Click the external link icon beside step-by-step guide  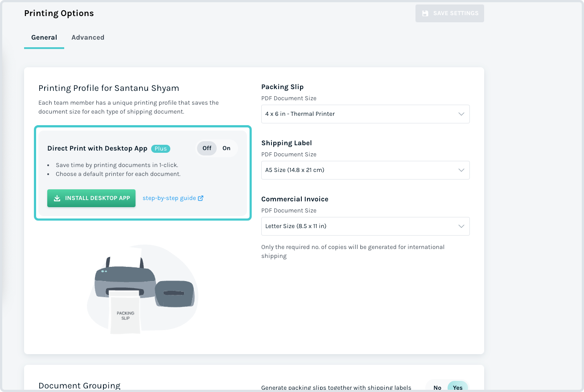pos(201,198)
